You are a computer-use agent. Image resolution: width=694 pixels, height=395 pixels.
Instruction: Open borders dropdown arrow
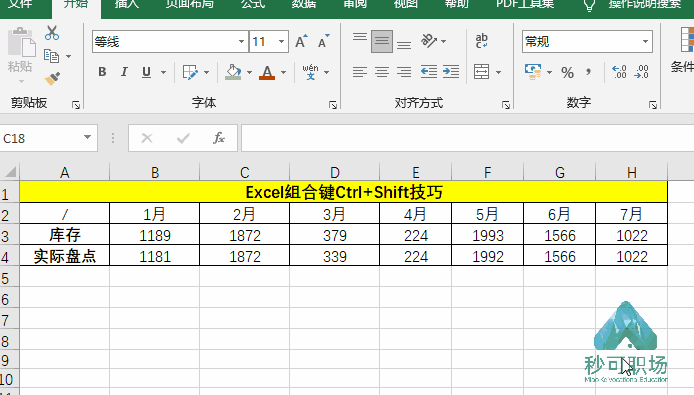pos(206,72)
